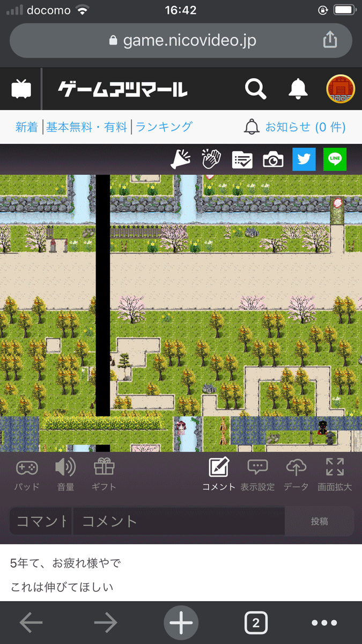Open the checklist board icon

pos(242,160)
